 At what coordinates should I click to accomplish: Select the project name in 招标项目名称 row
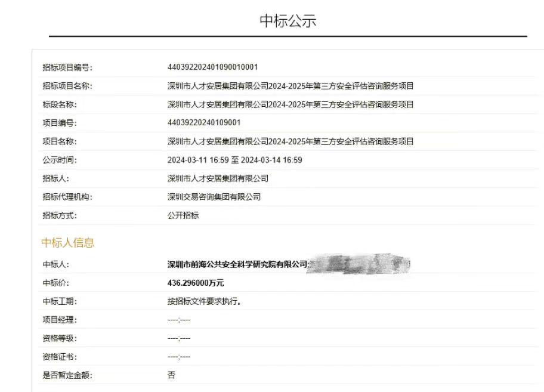[x=290, y=86]
